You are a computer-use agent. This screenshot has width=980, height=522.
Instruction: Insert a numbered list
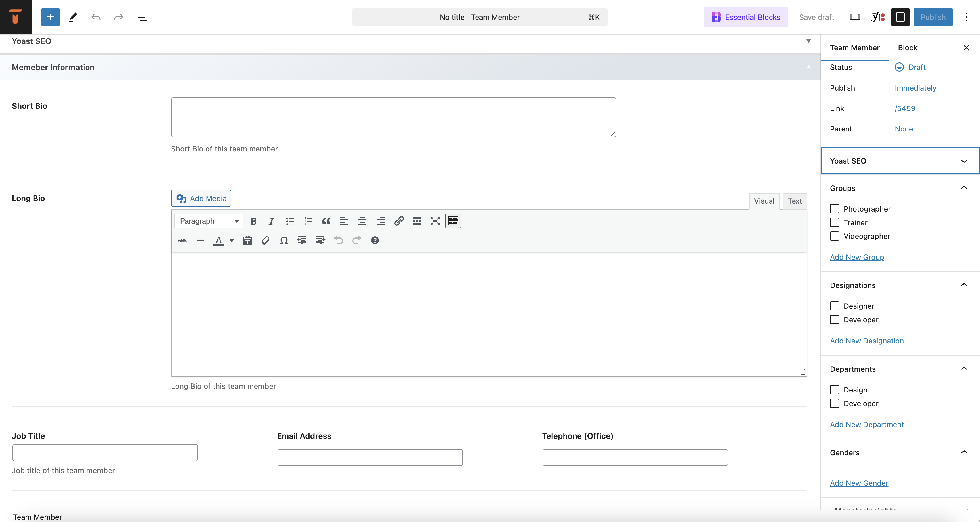308,221
